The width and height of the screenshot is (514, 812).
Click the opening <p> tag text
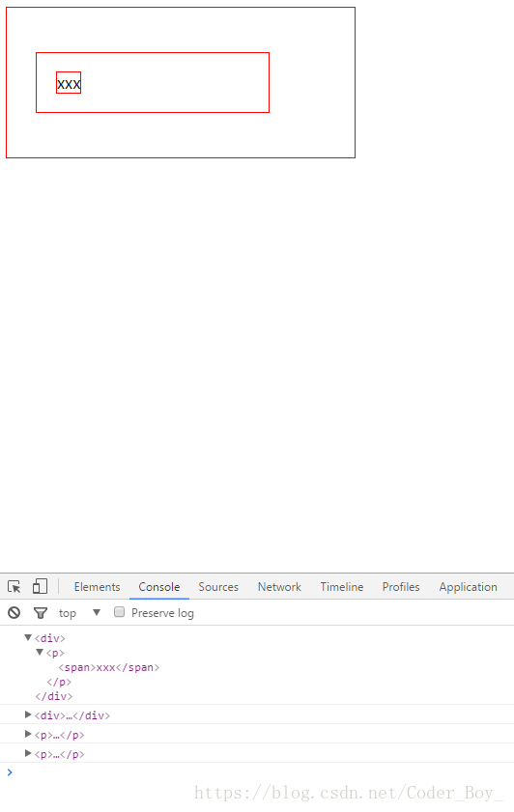pyautogui.click(x=55, y=653)
